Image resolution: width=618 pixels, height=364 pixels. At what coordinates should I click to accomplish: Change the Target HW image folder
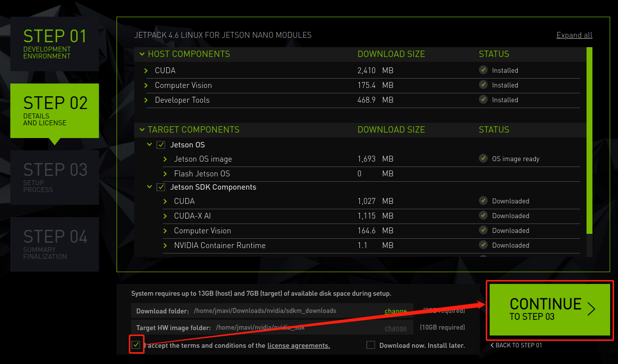[x=395, y=328]
